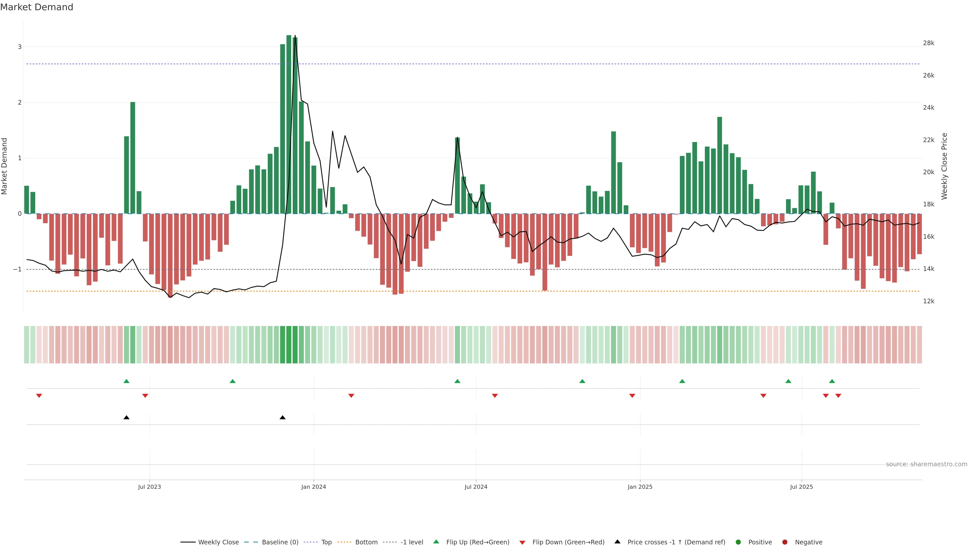Click the source: sharemaestro.com text
The width and height of the screenshot is (980, 551).
[926, 464]
